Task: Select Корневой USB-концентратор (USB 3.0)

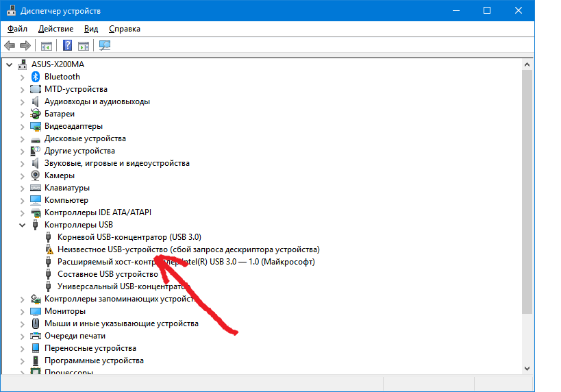Action: click(x=129, y=237)
